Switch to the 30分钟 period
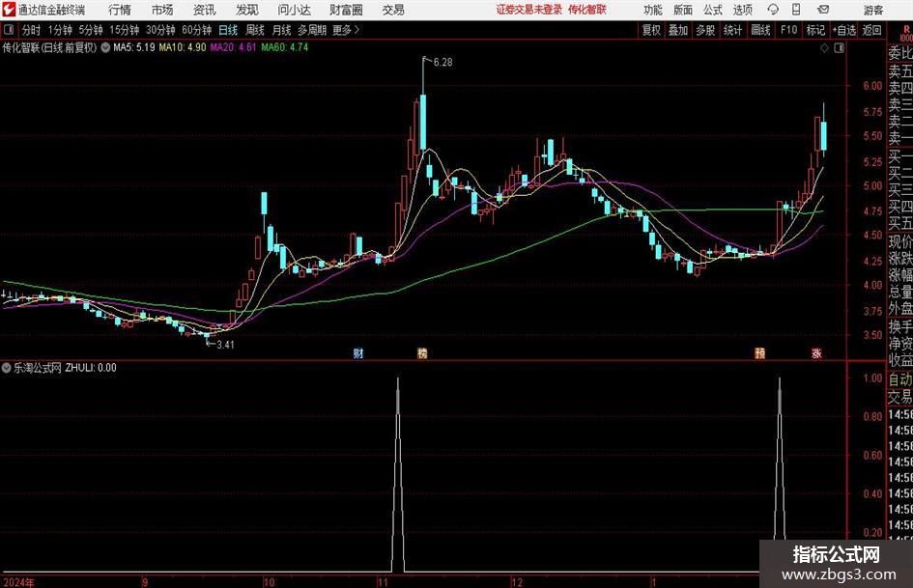The height and width of the screenshot is (588, 913). coord(160,30)
